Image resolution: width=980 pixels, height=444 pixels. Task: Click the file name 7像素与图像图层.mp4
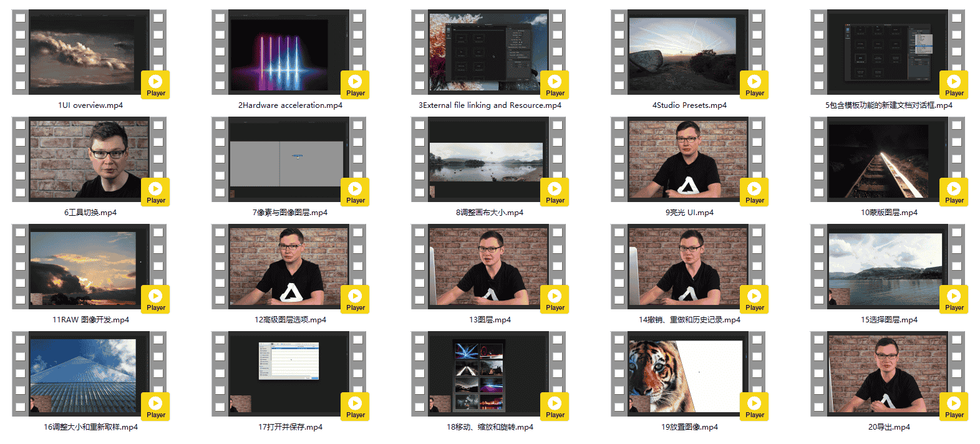tap(290, 213)
